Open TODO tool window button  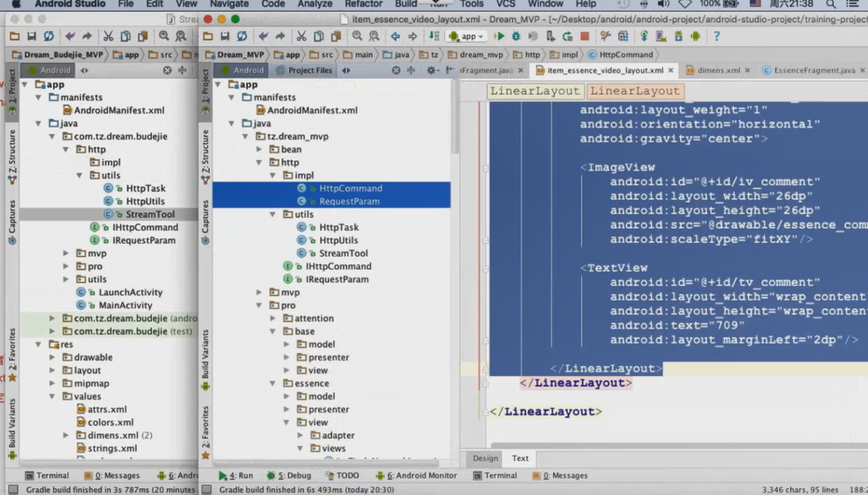[x=342, y=475]
